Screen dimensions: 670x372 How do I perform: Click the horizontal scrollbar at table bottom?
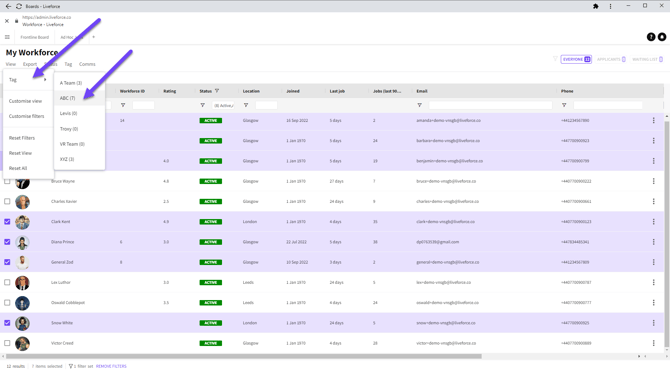tap(244, 356)
